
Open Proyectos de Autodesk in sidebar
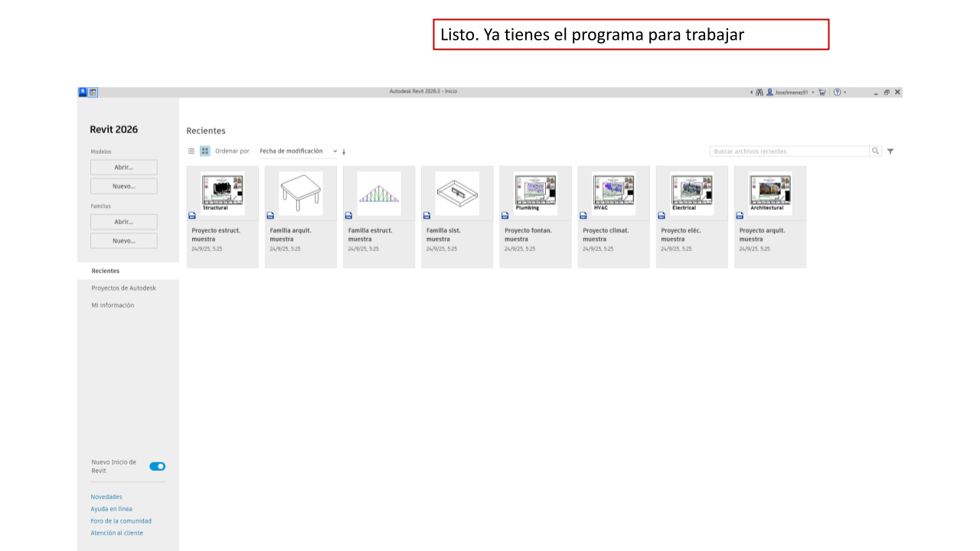tap(123, 289)
